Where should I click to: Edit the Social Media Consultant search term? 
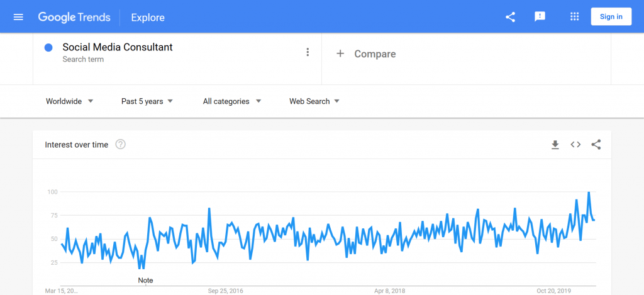tap(118, 47)
